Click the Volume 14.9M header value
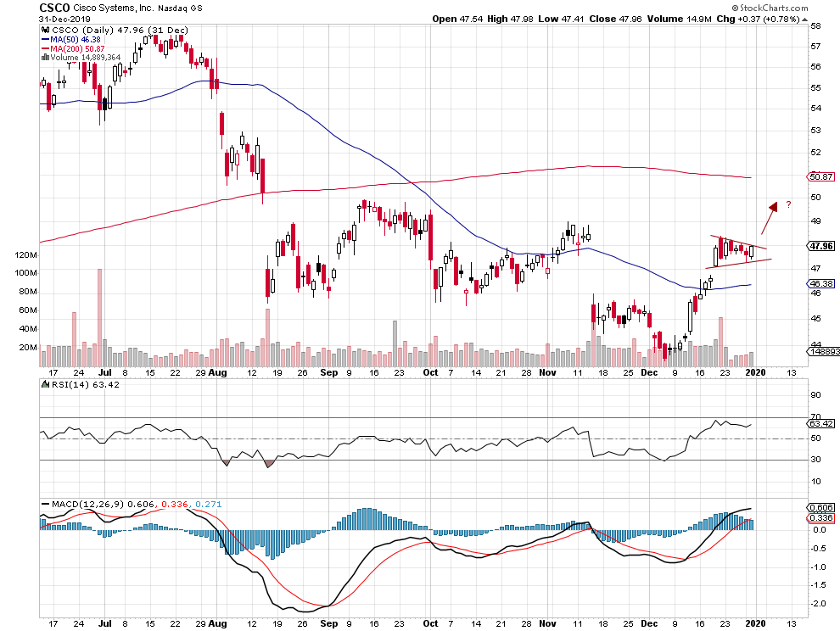The image size is (840, 631). tap(680, 19)
